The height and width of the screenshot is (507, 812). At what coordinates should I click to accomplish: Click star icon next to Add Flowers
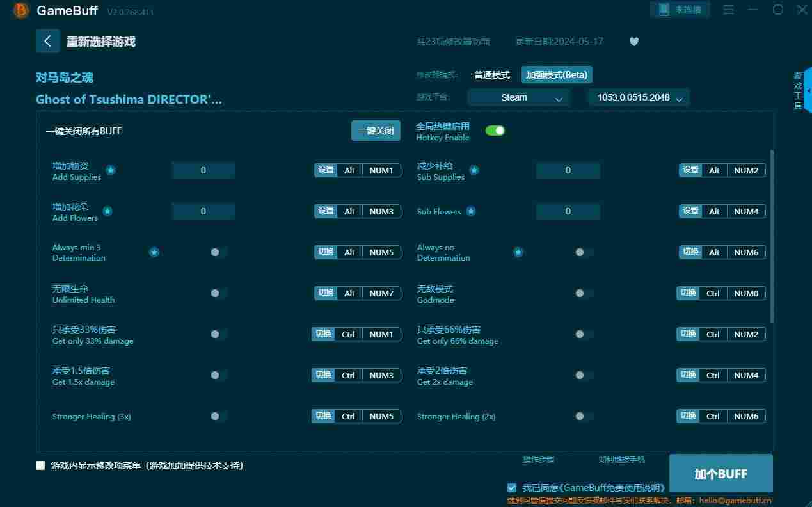107,211
